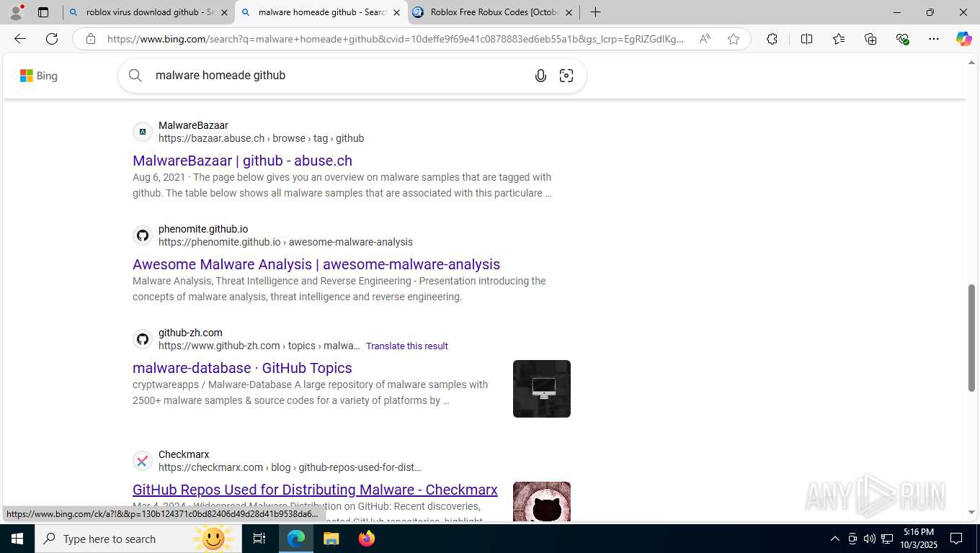Click the bazaar.abuse.ch breadcrumb URL
The height and width of the screenshot is (553, 980).
tap(261, 138)
